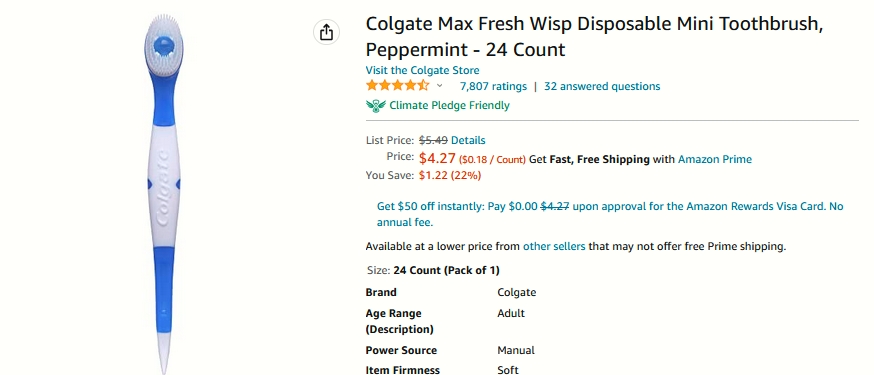The width and height of the screenshot is (874, 375).
Task: Click the Colgate Max Fresh Wisp product title
Action: pyautogui.click(x=594, y=37)
